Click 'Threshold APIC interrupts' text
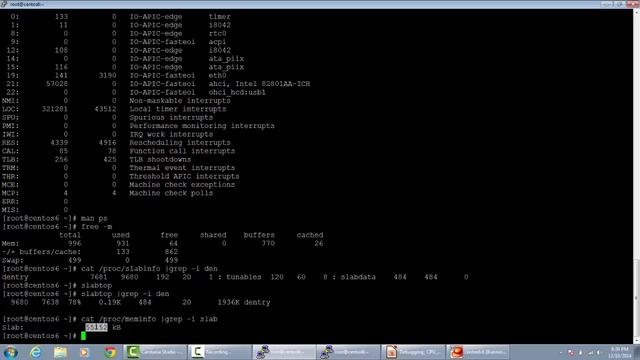This screenshot has width=640, height=360. [184, 176]
